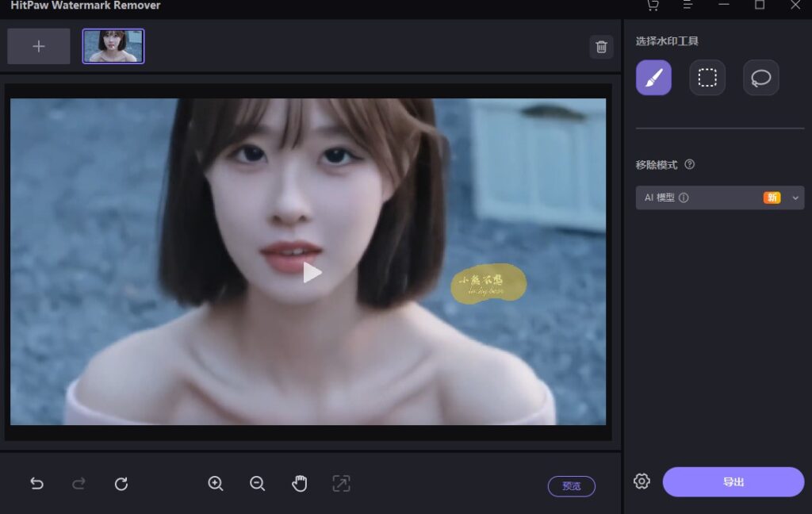Zoom out of the video preview
This screenshot has width=812, height=514.
257,483
